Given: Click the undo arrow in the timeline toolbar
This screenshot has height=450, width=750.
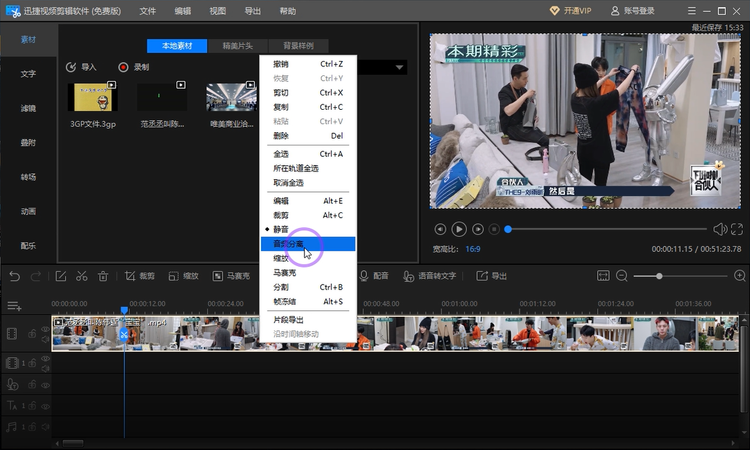Looking at the screenshot, I should click(x=14, y=276).
